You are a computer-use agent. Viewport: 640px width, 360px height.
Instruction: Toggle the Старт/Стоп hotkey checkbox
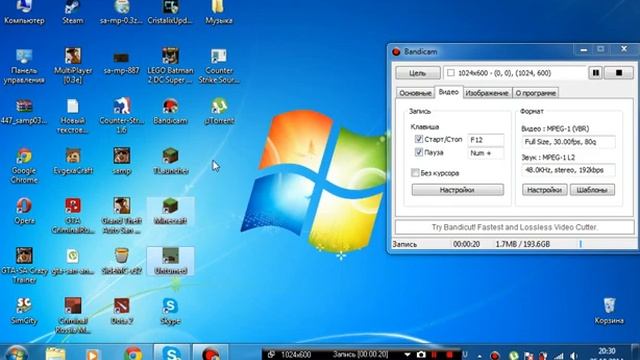click(x=418, y=139)
